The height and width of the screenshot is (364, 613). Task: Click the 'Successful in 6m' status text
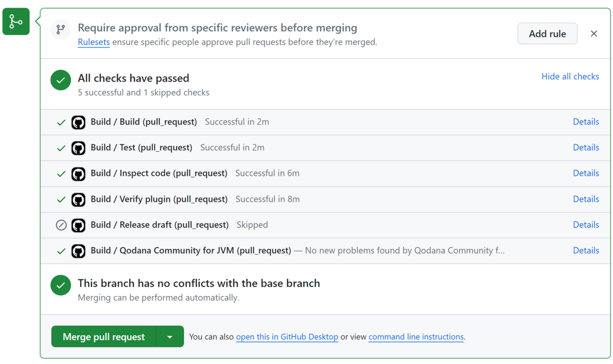click(267, 173)
